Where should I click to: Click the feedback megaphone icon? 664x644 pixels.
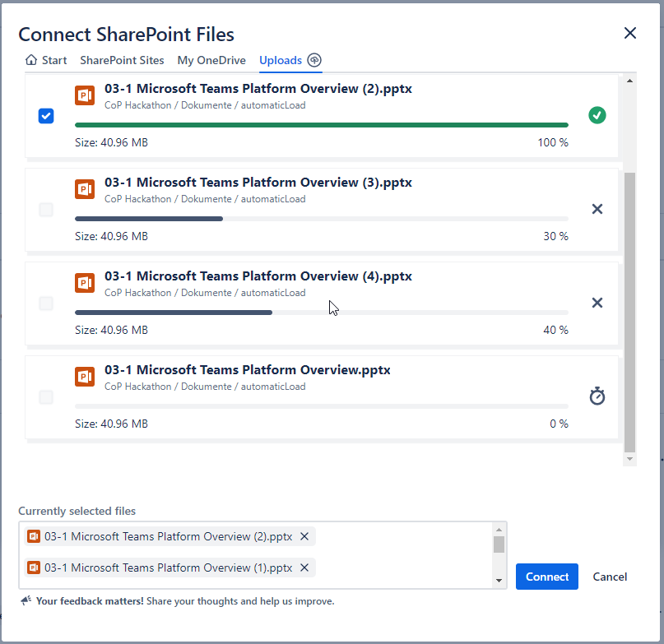point(26,601)
